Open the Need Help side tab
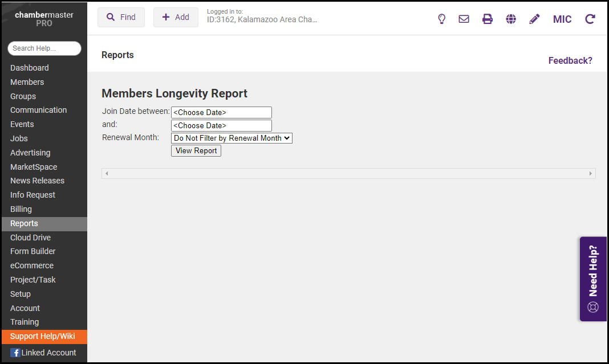The width and height of the screenshot is (609, 364). point(593,279)
